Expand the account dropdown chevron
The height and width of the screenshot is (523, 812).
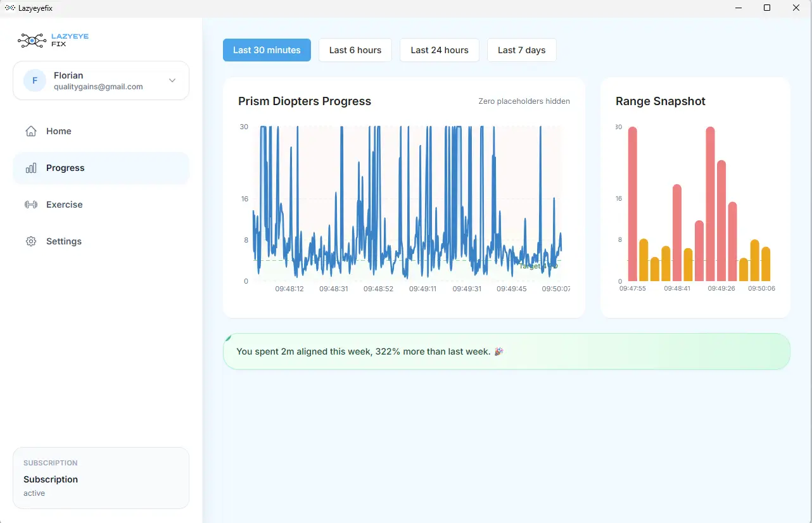click(x=172, y=80)
